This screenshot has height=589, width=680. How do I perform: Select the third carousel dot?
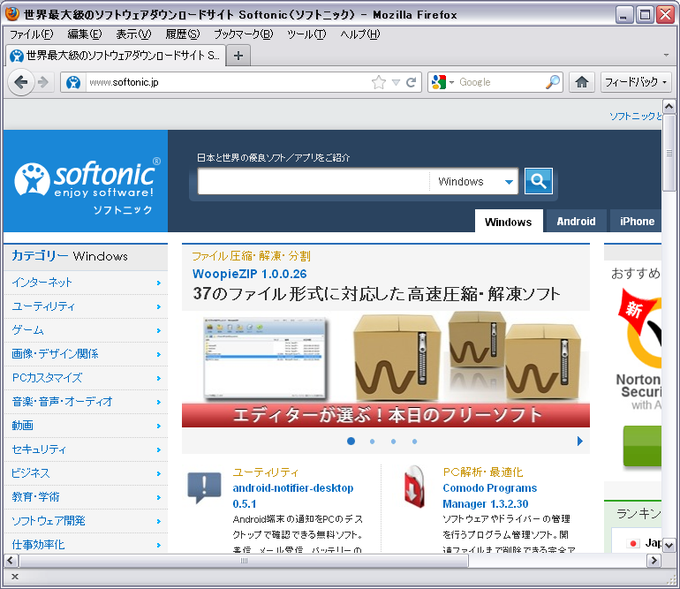tap(393, 442)
